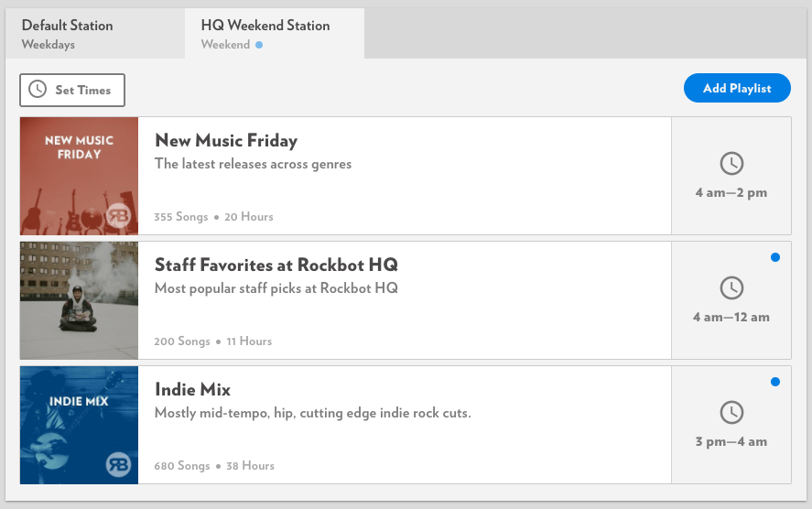Click the blue dot on Indie Mix schedule
The image size is (812, 509).
pyautogui.click(x=774, y=382)
